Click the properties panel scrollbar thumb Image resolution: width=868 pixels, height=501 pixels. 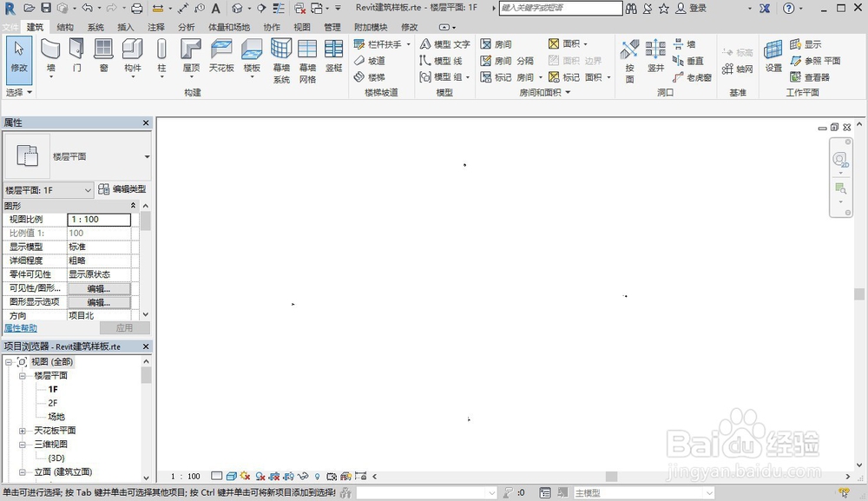click(146, 221)
